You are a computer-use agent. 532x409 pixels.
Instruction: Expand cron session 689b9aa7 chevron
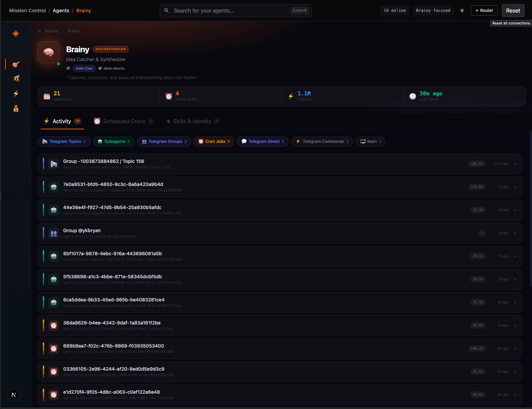[x=515, y=349]
